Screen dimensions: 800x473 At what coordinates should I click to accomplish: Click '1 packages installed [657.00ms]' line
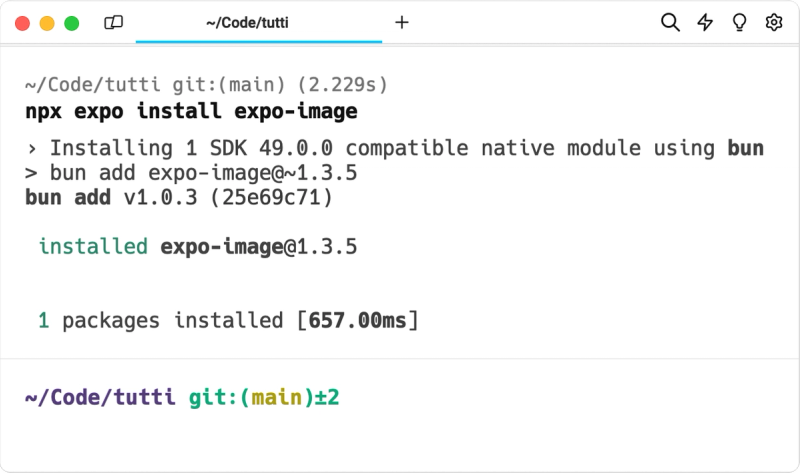point(228,321)
